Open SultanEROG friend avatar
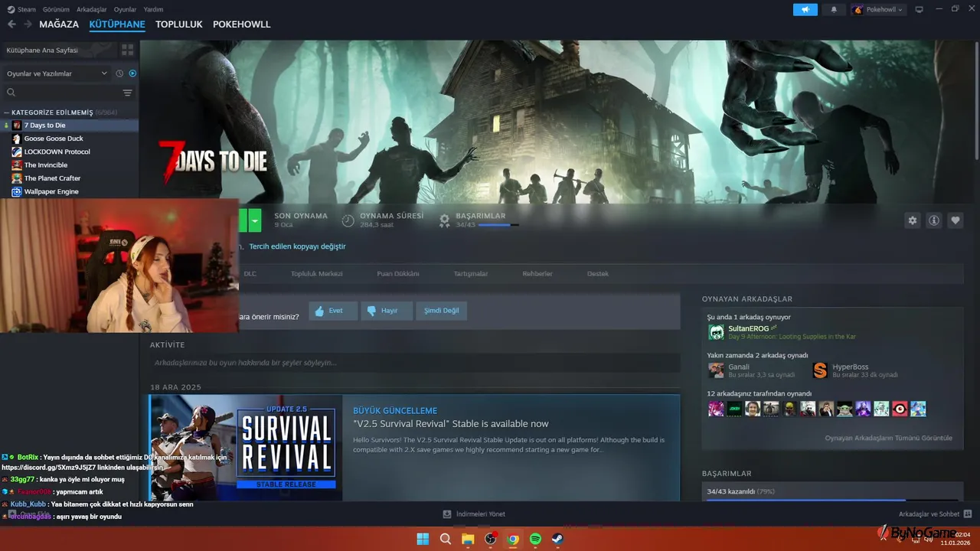This screenshot has width=980, height=551. point(716,332)
